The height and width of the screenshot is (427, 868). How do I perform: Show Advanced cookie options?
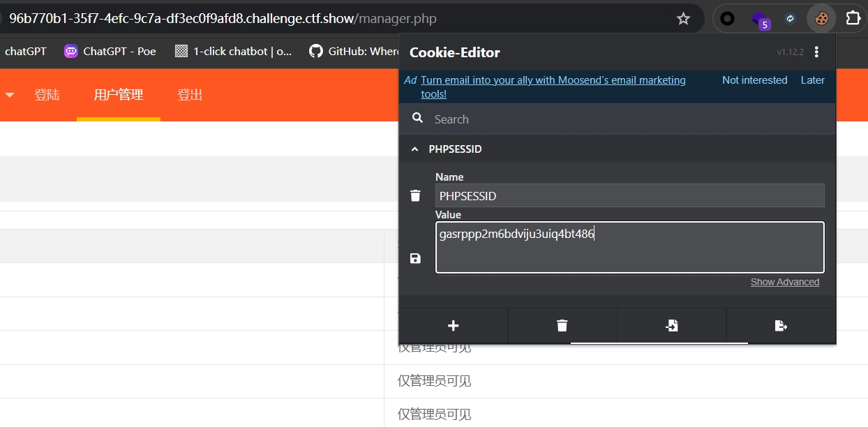(785, 282)
